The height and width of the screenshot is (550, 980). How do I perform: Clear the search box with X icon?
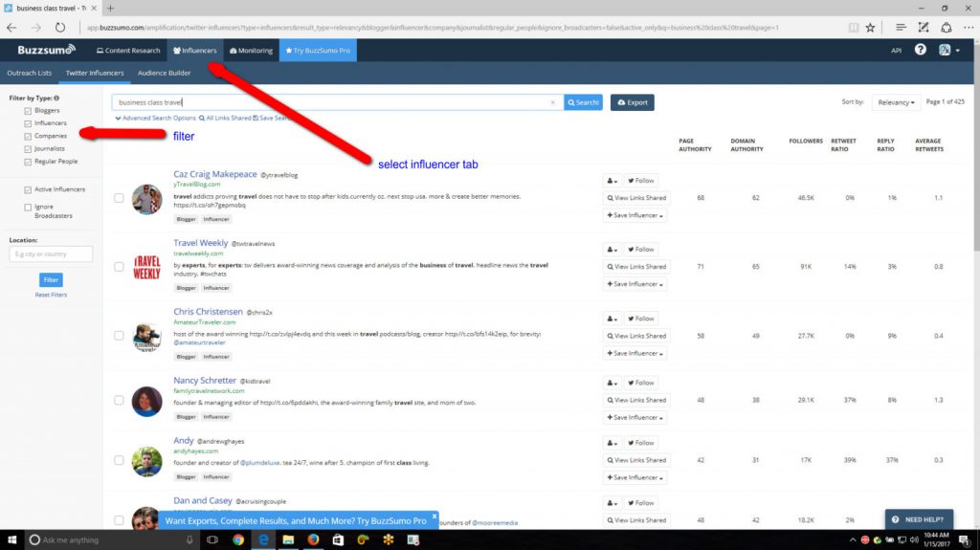[x=552, y=102]
